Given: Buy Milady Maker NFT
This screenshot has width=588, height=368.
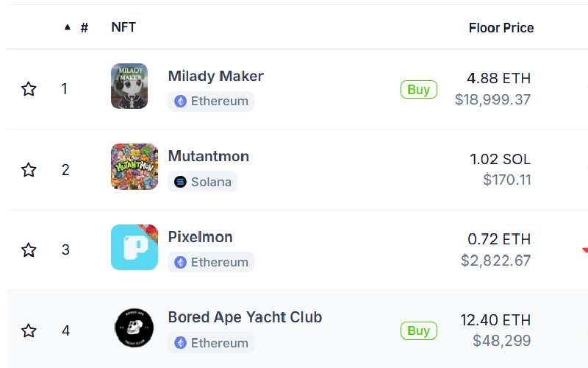Looking at the screenshot, I should (x=418, y=89).
